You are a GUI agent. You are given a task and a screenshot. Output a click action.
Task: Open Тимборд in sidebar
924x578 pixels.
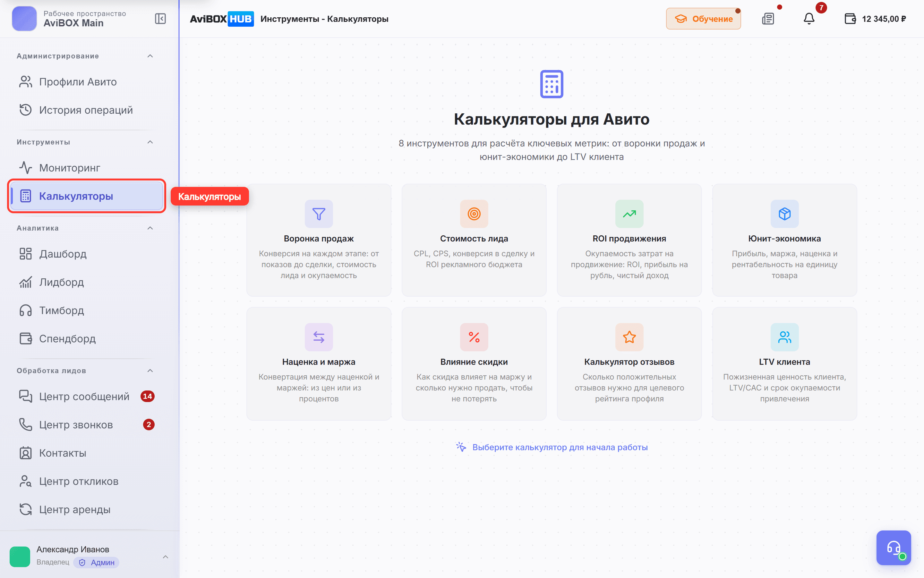(87, 311)
